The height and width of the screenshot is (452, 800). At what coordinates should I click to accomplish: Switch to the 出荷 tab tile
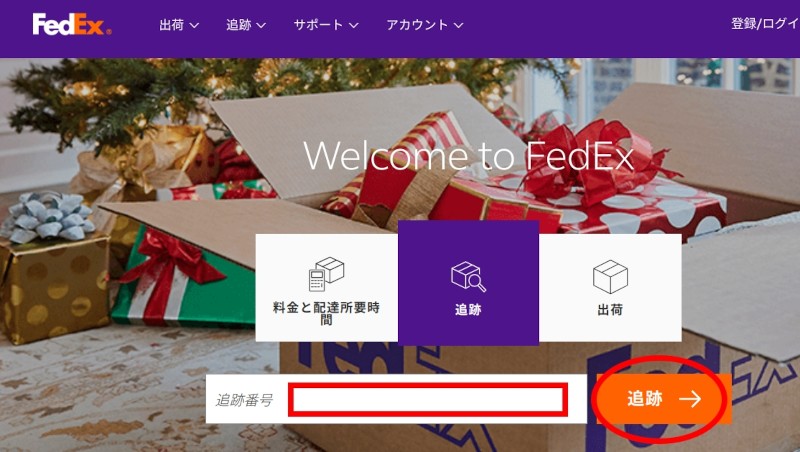tap(610, 288)
